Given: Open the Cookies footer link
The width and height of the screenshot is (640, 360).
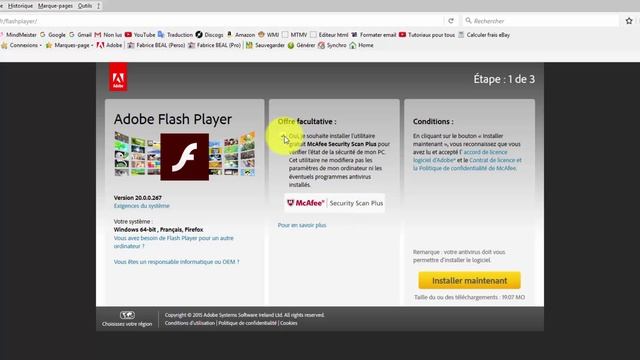Looking at the screenshot, I should click(x=289, y=323).
